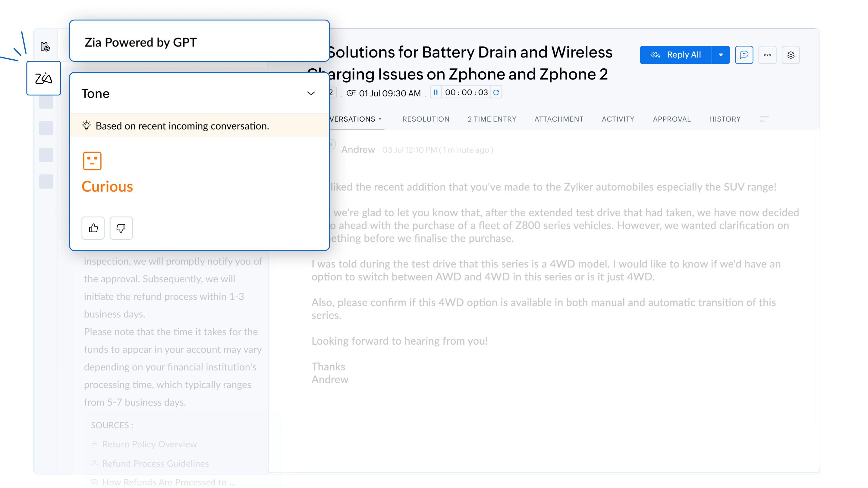
Task: Click the Reply All button
Action: tap(676, 55)
